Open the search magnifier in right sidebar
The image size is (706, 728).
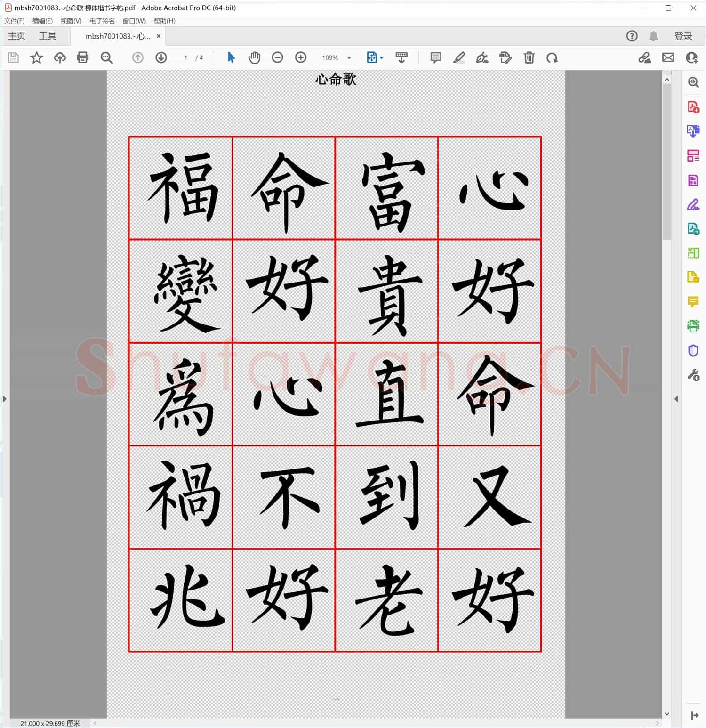(x=693, y=83)
